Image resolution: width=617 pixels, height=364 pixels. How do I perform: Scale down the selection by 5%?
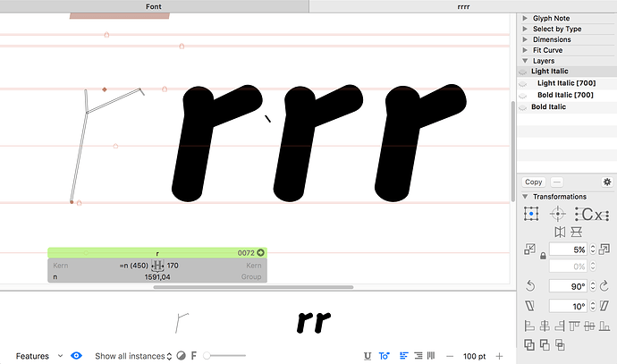(529, 250)
